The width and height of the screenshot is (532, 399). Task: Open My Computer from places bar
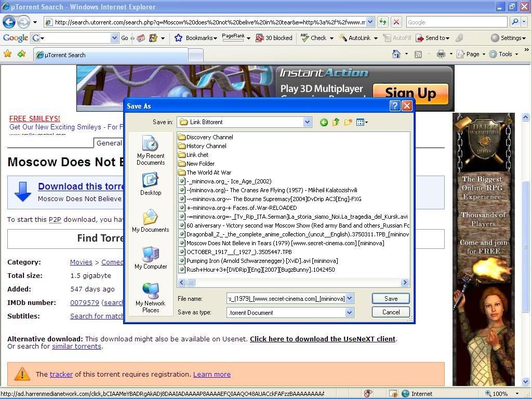(x=151, y=258)
